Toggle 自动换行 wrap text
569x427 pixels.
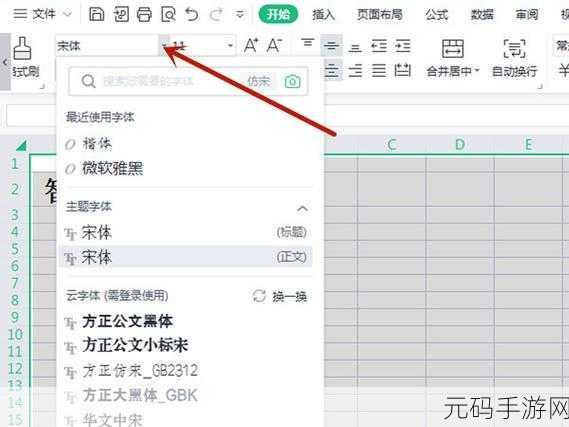coord(514,58)
